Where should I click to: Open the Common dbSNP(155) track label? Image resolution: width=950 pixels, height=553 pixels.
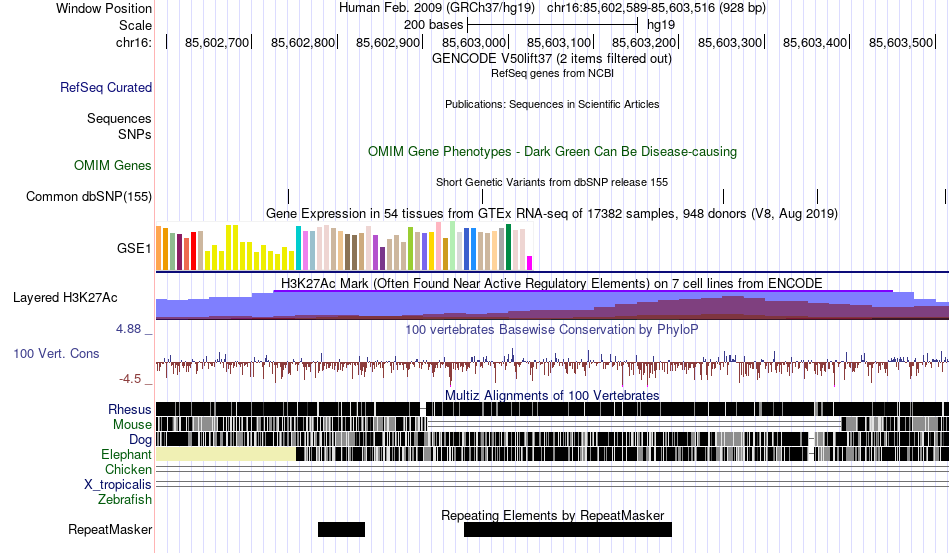pos(89,196)
